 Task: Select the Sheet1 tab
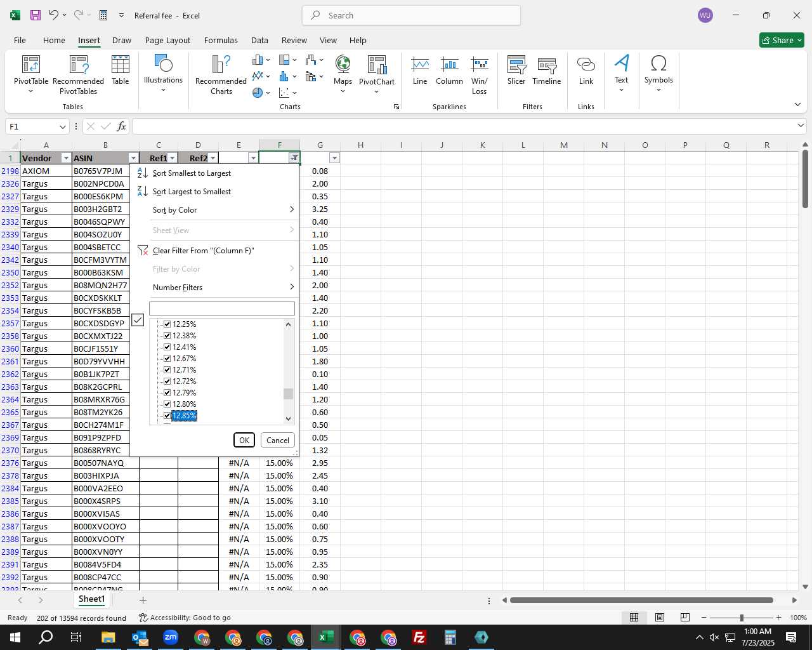(x=91, y=599)
